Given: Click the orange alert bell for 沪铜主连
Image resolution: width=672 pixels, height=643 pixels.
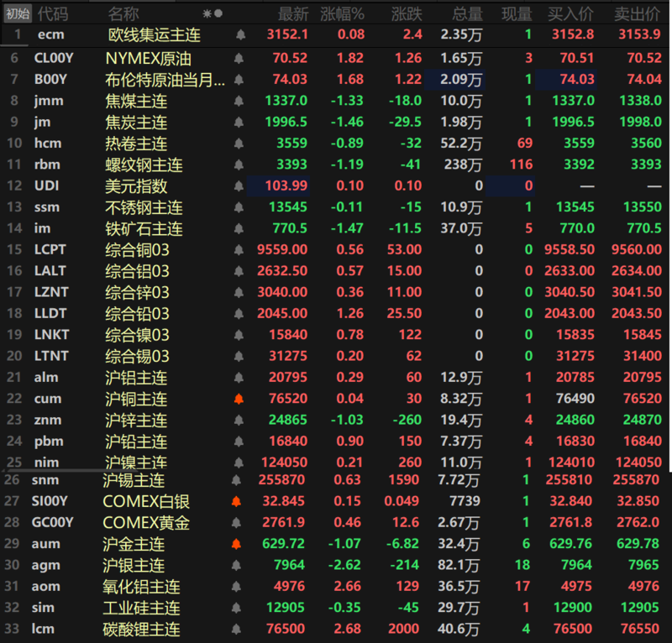Looking at the screenshot, I should (x=239, y=400).
